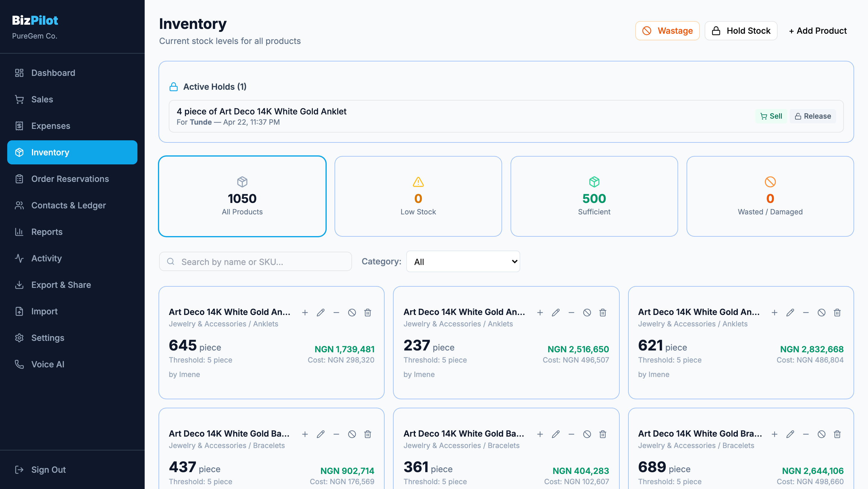The image size is (868, 489).
Task: Edit the 689 piece bracelet product
Action: (x=790, y=434)
